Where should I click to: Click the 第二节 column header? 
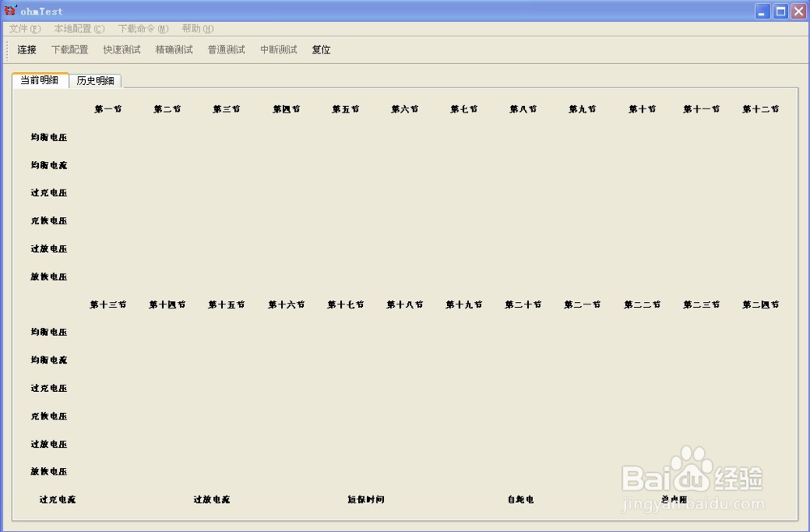coord(168,109)
